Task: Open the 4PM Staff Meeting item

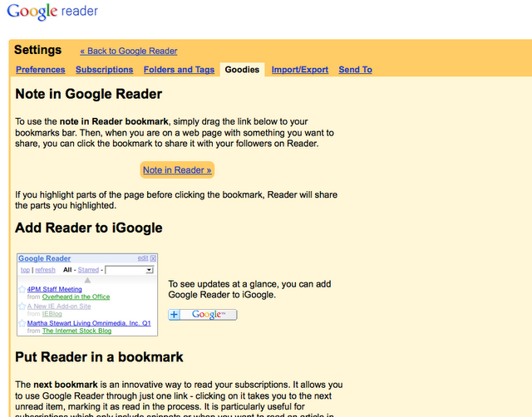Action: pos(54,289)
